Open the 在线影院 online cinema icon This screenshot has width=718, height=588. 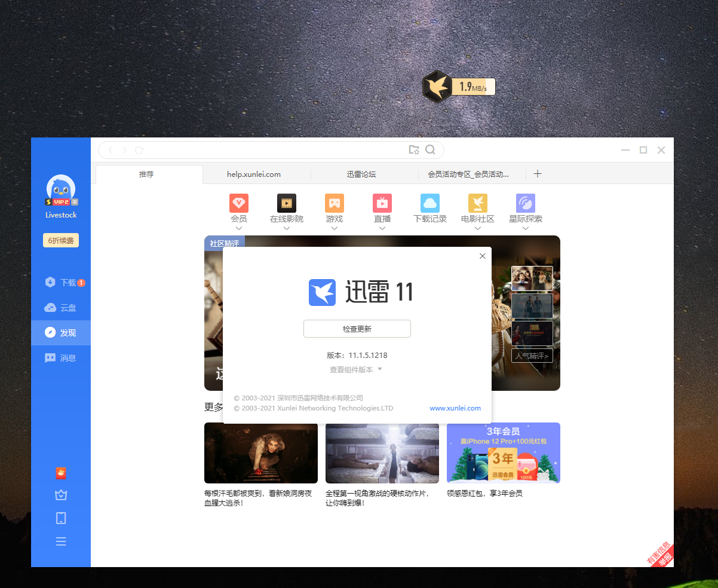287,203
